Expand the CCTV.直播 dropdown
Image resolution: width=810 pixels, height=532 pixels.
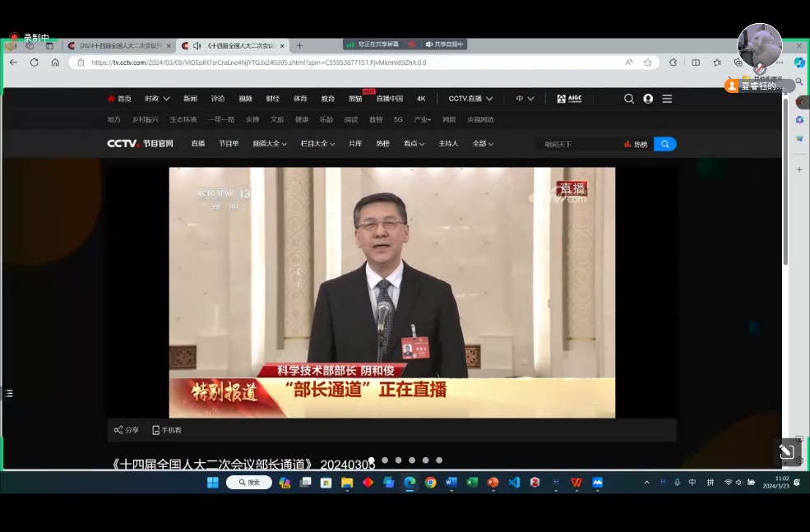pos(470,99)
